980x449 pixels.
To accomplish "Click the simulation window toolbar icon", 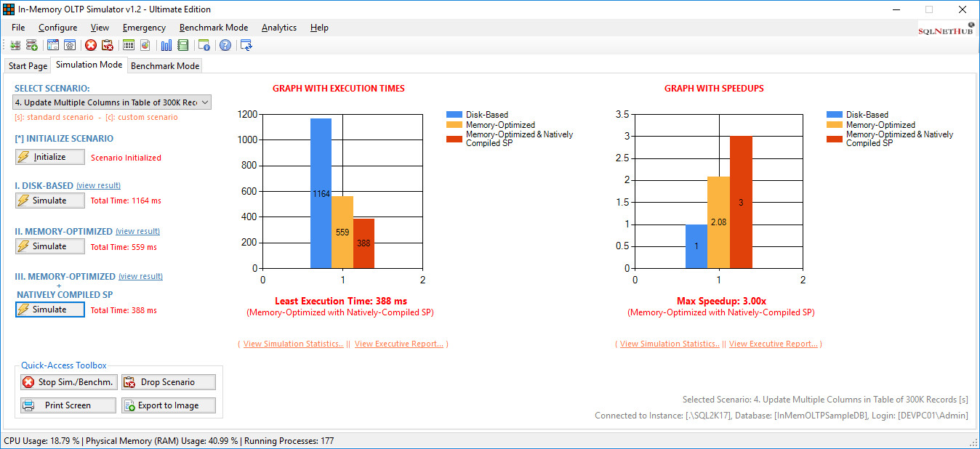I will [53, 45].
